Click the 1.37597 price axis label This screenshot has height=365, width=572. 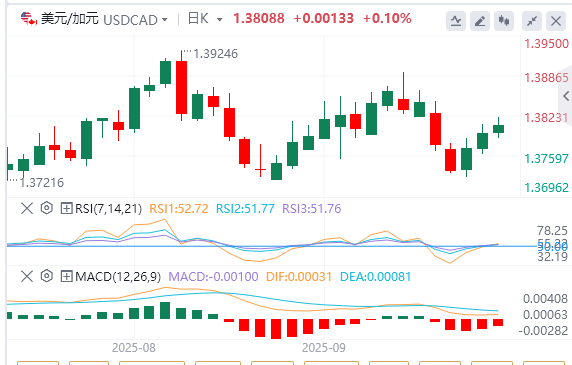click(546, 159)
